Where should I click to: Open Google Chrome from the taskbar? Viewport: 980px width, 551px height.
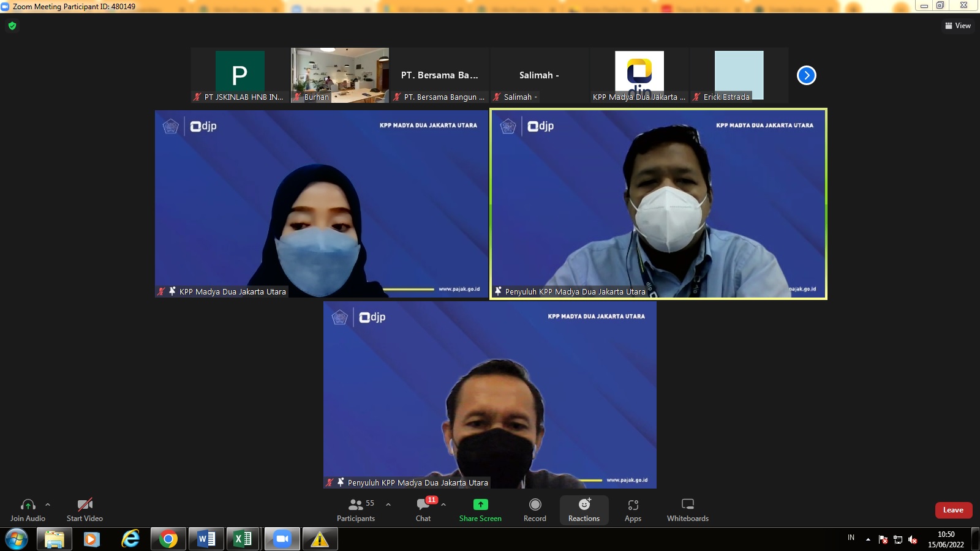pyautogui.click(x=168, y=539)
